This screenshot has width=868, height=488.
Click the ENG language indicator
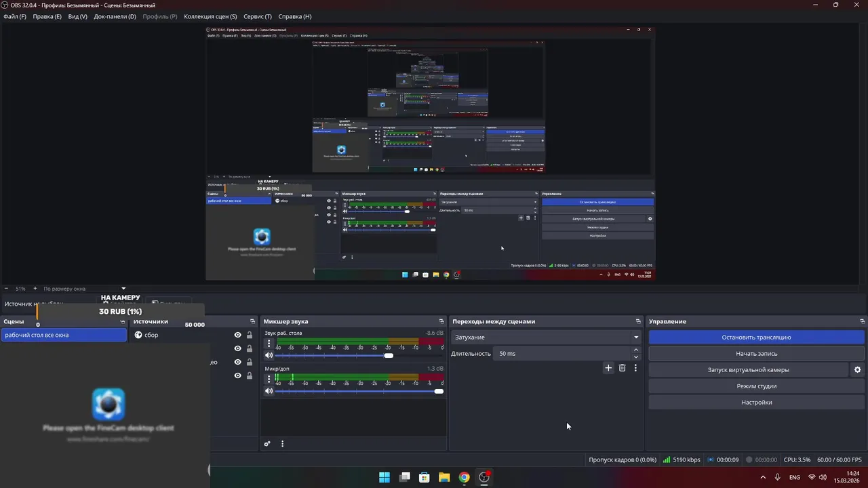(794, 477)
